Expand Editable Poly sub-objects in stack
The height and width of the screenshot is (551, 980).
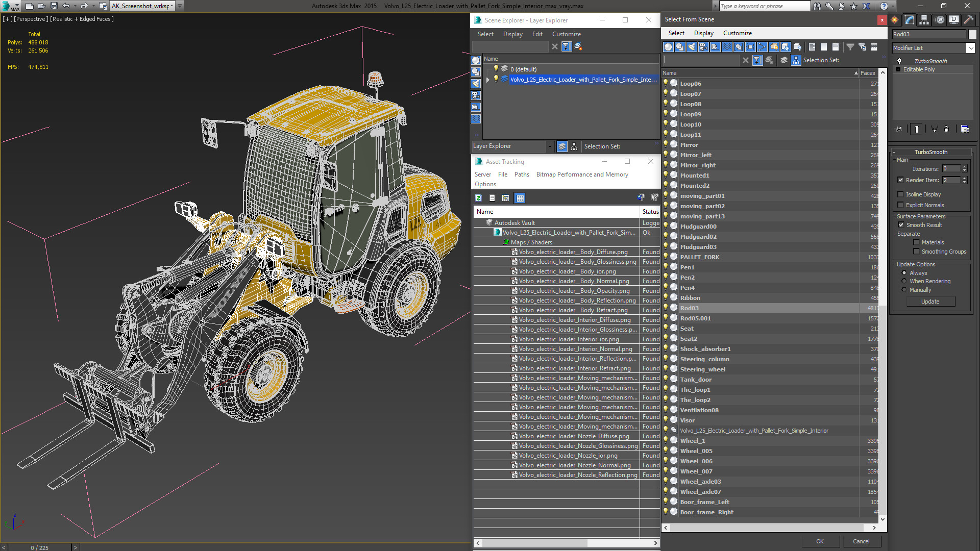click(898, 69)
